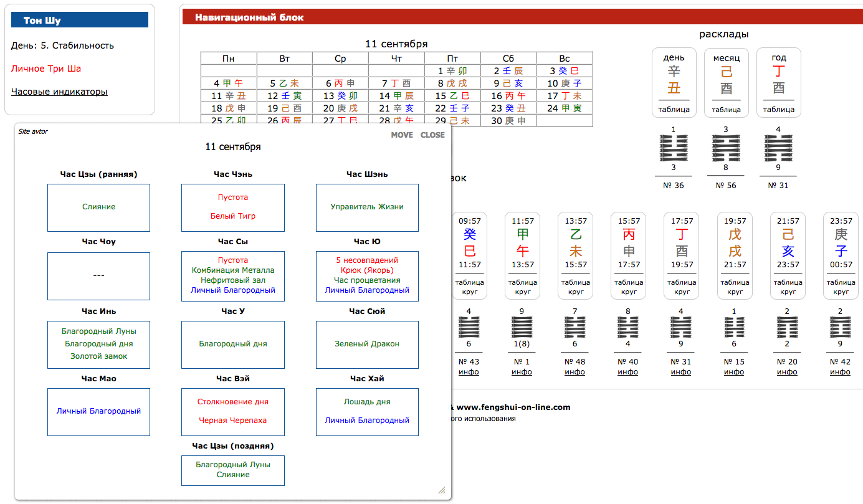
Task: Click Личный Благородный in Час Мао box
Action: click(98, 411)
